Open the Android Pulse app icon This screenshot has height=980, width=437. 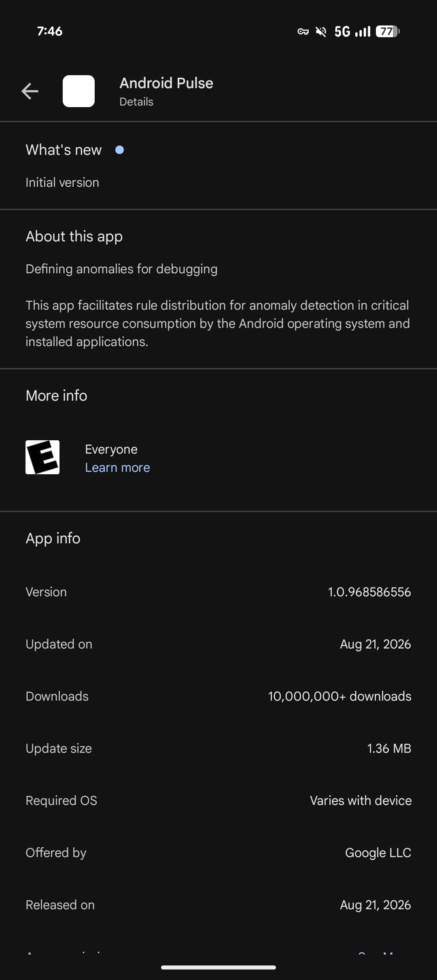click(x=78, y=91)
